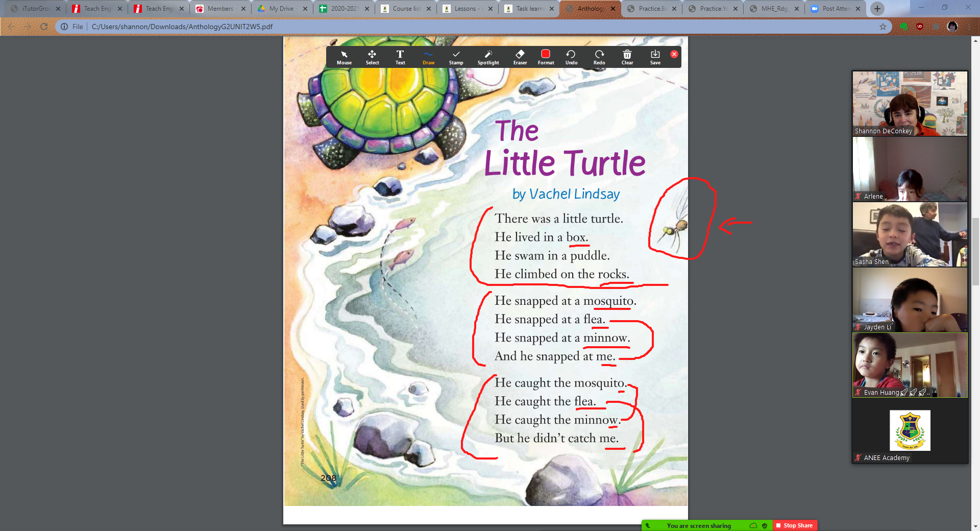Switch to the MHE_Rdg tab
This screenshot has width=980, height=531.
tap(774, 9)
